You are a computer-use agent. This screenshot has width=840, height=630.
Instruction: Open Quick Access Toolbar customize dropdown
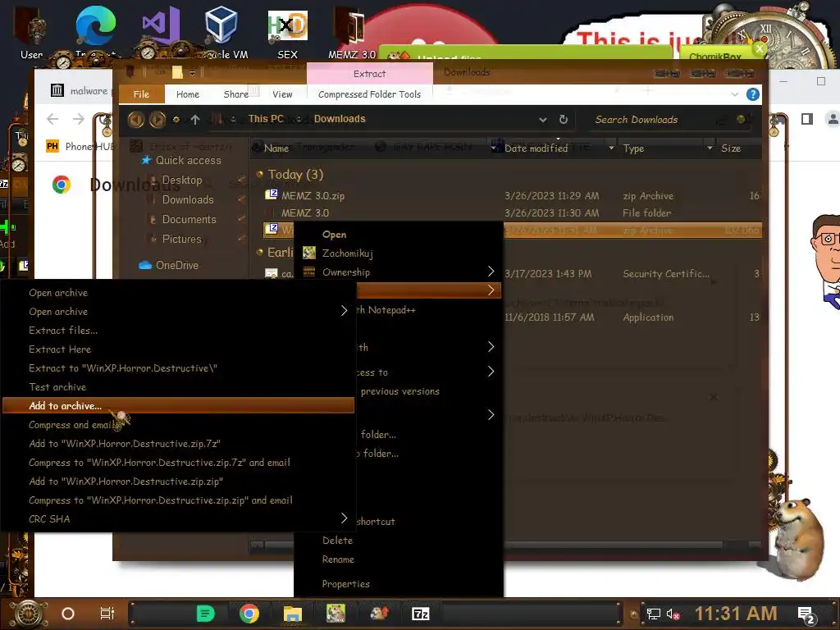(192, 73)
